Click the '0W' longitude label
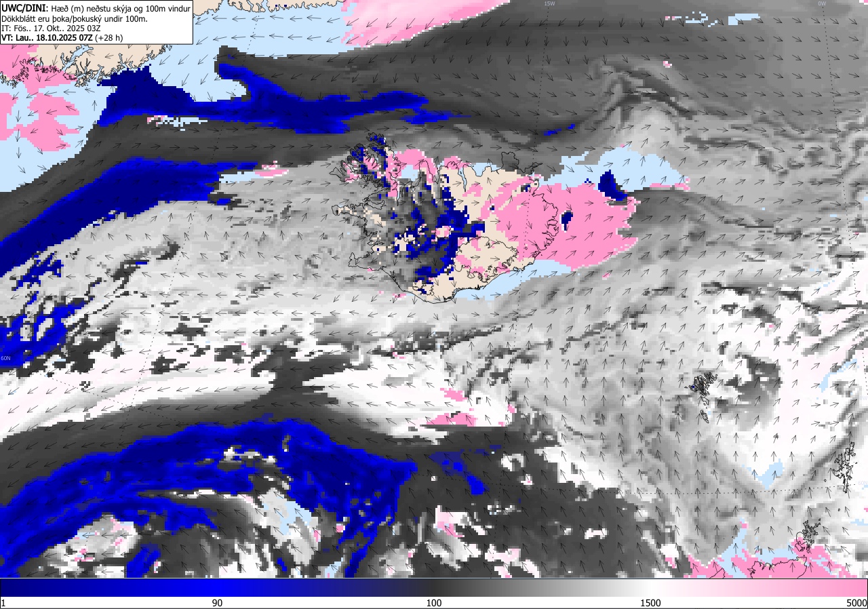Screen dimensions: 868x609 [821, 3]
